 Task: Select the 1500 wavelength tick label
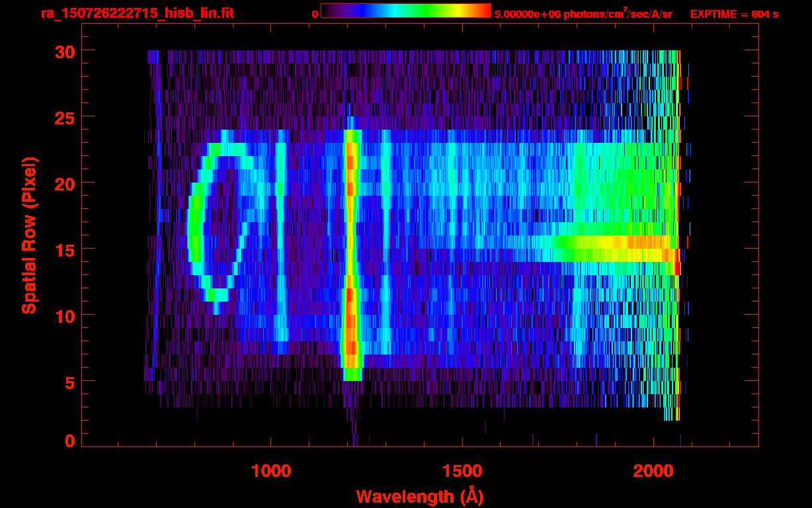[462, 471]
